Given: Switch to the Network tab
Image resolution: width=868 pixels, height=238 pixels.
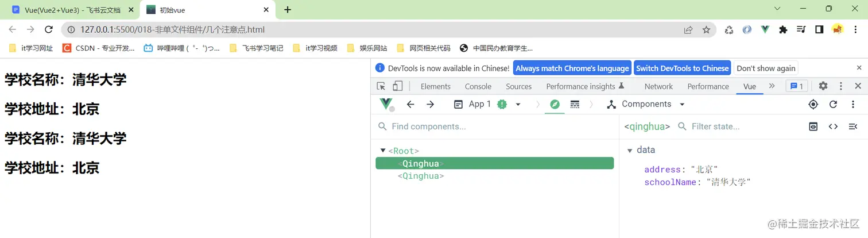Looking at the screenshot, I should (x=658, y=86).
